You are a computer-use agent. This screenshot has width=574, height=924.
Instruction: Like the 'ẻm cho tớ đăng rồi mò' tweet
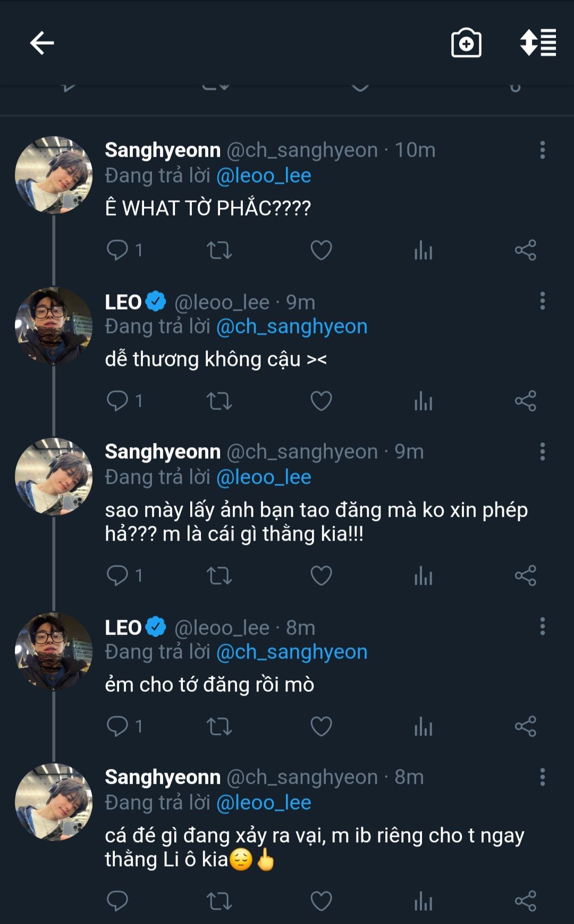click(x=321, y=726)
